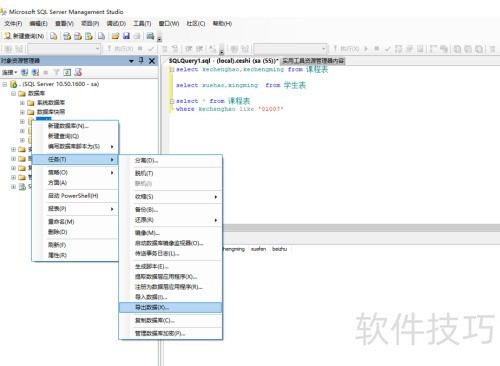Toggle the Object Explorer pin (auto-hide) icon
Screen dimensions: 500x366
click(x=141, y=60)
